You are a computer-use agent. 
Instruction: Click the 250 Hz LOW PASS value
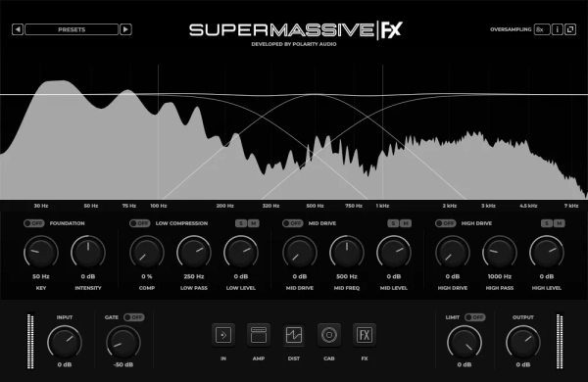click(194, 276)
